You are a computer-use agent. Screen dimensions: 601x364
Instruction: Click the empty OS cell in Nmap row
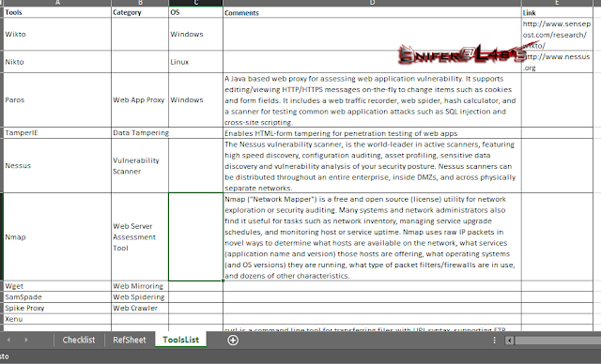point(196,237)
